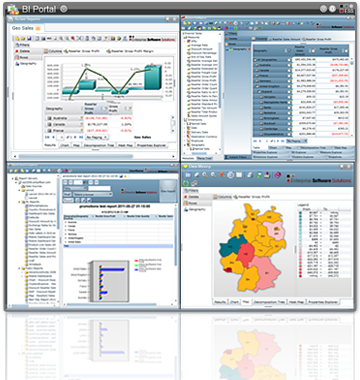Switch to Results tab in Data Mining window
This screenshot has height=380, width=360.
(220, 302)
